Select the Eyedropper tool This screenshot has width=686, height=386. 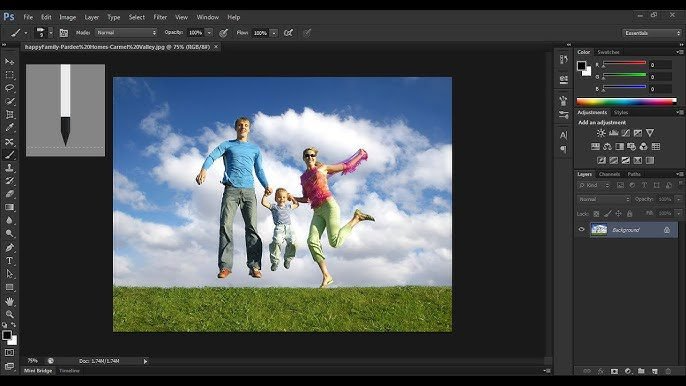click(x=9, y=128)
